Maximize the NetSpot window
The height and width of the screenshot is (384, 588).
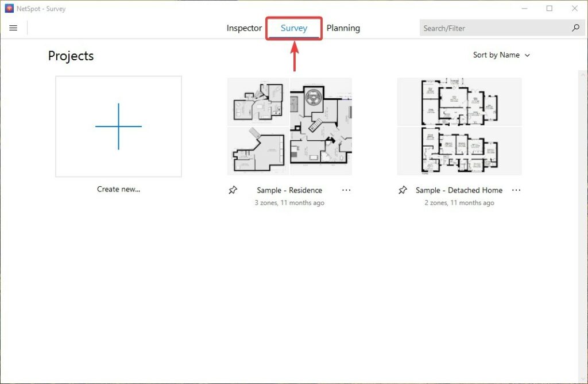pyautogui.click(x=550, y=8)
